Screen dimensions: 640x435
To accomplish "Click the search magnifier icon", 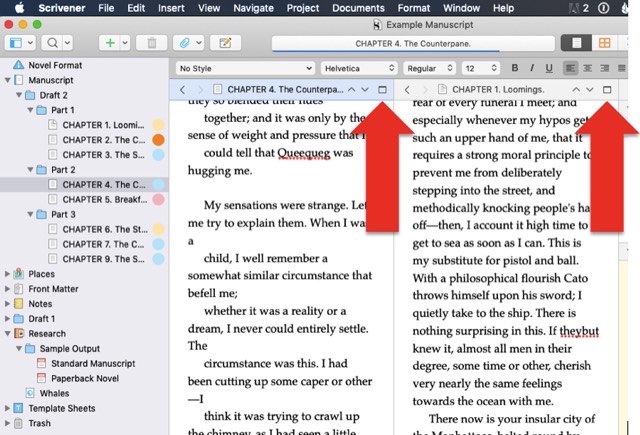I will pyautogui.click(x=52, y=42).
